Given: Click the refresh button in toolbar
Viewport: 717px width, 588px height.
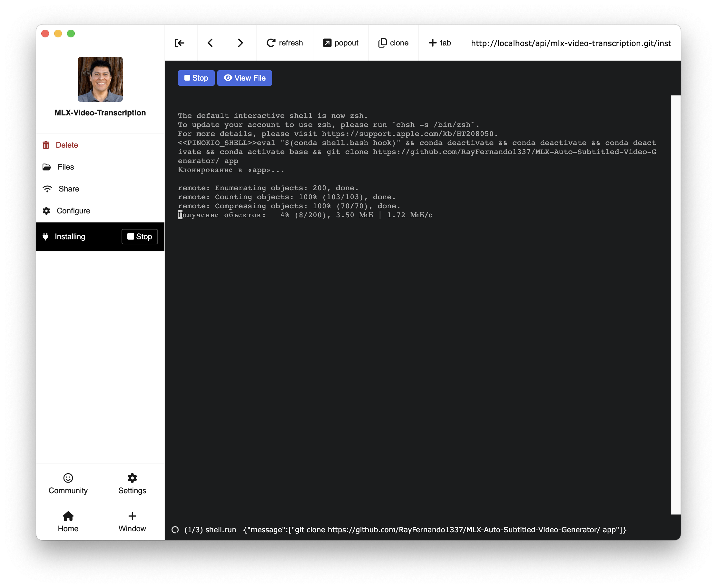Looking at the screenshot, I should pos(285,43).
